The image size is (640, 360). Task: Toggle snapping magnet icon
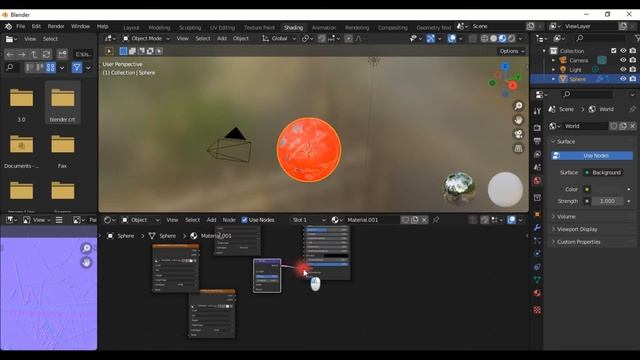pos(322,39)
